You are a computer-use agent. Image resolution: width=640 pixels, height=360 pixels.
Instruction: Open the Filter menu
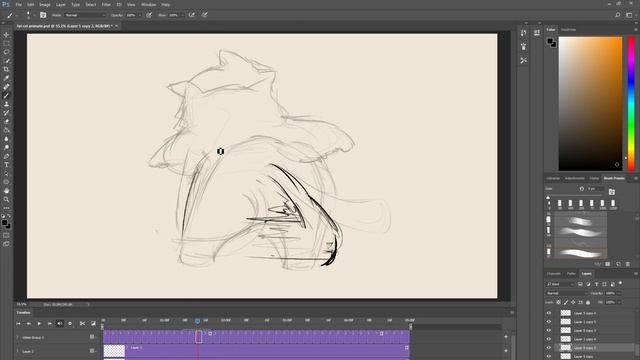point(106,4)
